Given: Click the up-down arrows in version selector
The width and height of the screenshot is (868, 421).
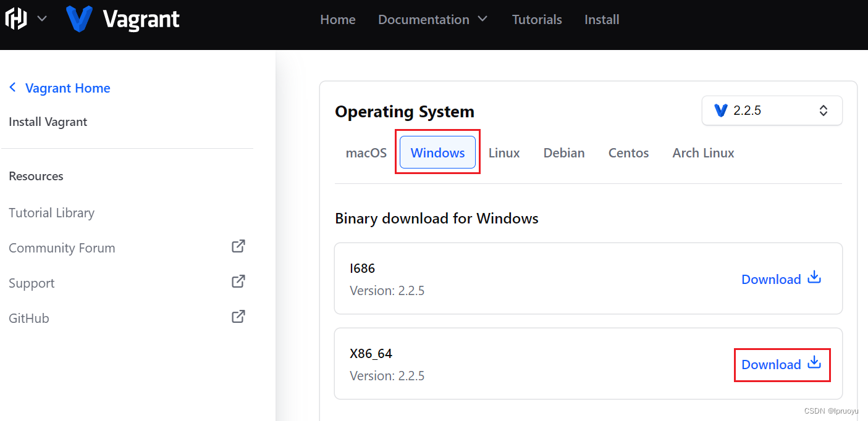Looking at the screenshot, I should [823, 110].
